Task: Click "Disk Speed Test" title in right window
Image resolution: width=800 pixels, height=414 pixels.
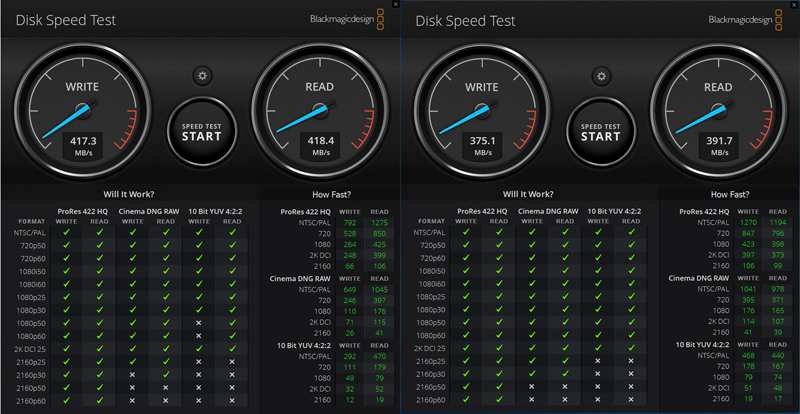Action: click(x=467, y=20)
